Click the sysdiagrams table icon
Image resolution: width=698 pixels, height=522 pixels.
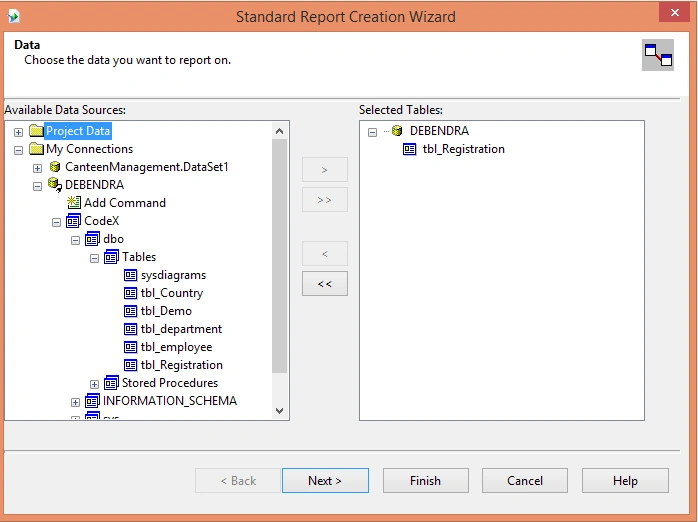tap(130, 275)
